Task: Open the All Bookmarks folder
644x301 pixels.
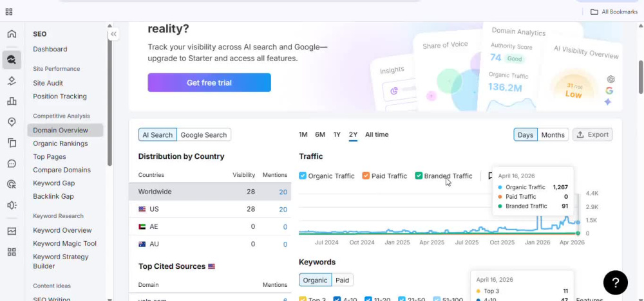Action: point(614,12)
